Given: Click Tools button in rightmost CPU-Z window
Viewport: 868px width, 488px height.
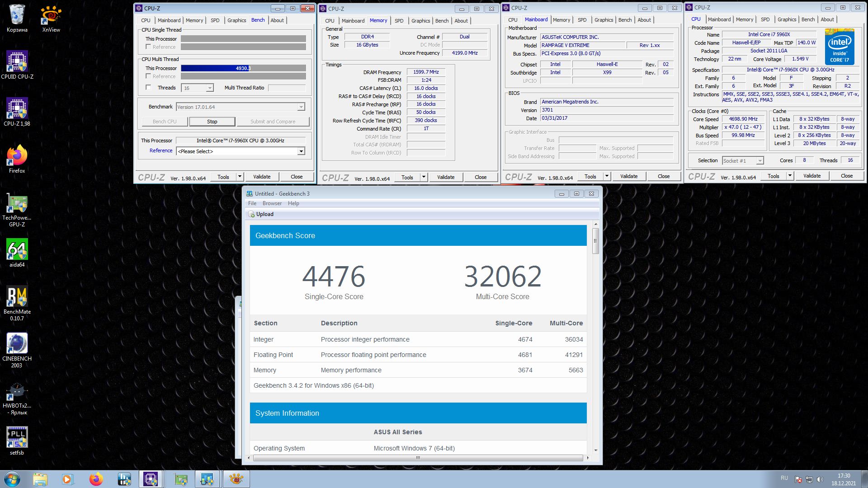Looking at the screenshot, I should coord(774,176).
